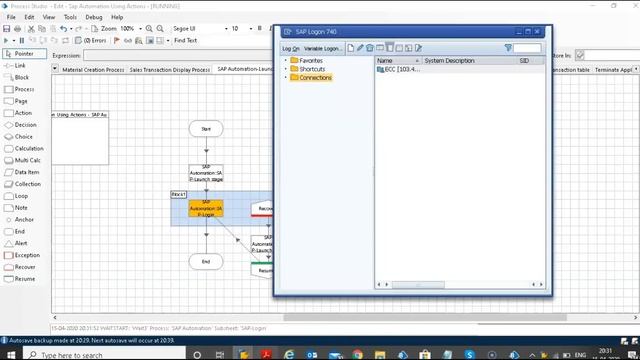Click the Process Studio canvas horizontal scrollbar
Screen dimensions: 640x360
click(425, 317)
